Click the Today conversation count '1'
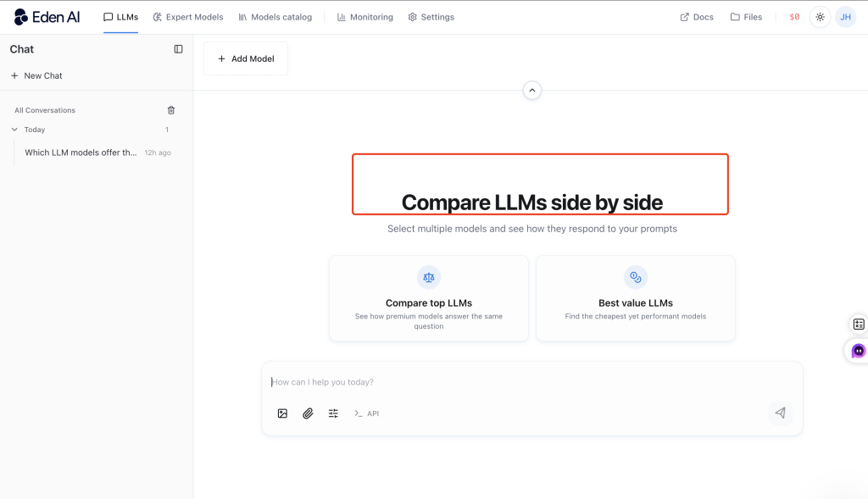868x499 pixels. [x=167, y=130]
